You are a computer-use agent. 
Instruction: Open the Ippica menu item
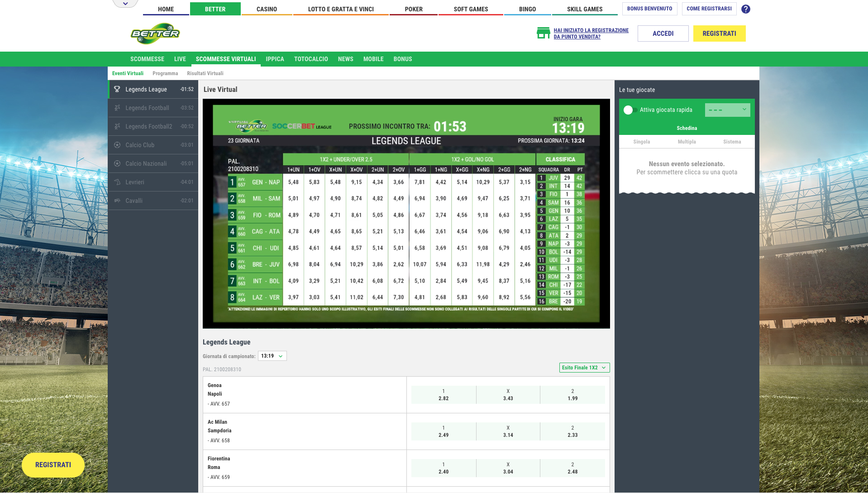pos(275,59)
